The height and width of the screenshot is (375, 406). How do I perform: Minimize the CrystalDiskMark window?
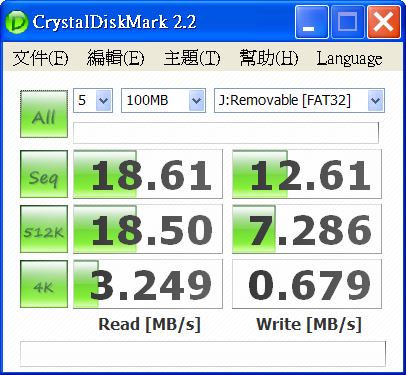pos(312,22)
